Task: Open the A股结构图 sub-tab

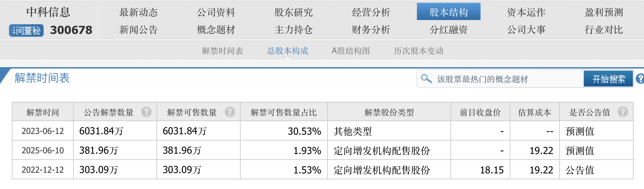Action: point(351,51)
